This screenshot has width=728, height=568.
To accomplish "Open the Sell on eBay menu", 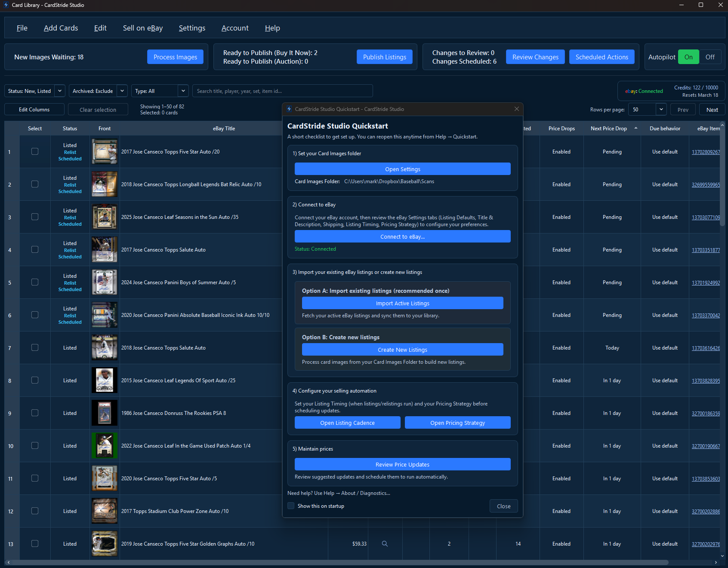I will pos(143,28).
